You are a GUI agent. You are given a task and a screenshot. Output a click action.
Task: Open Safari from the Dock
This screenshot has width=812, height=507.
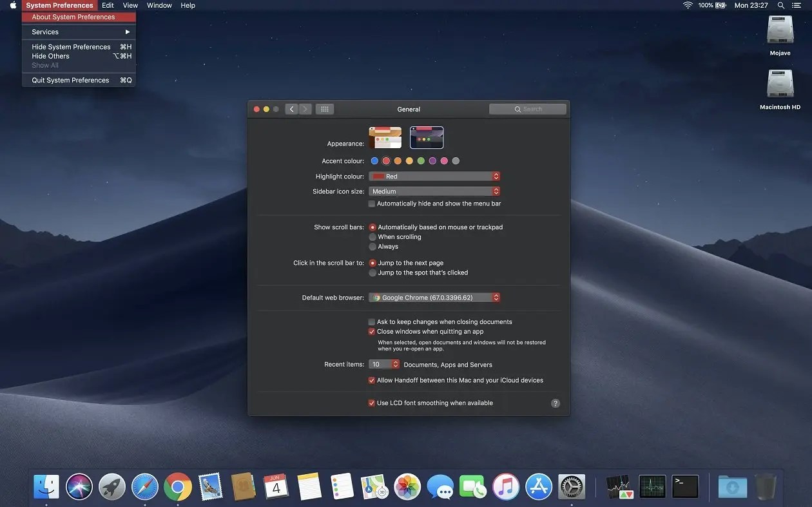click(145, 487)
